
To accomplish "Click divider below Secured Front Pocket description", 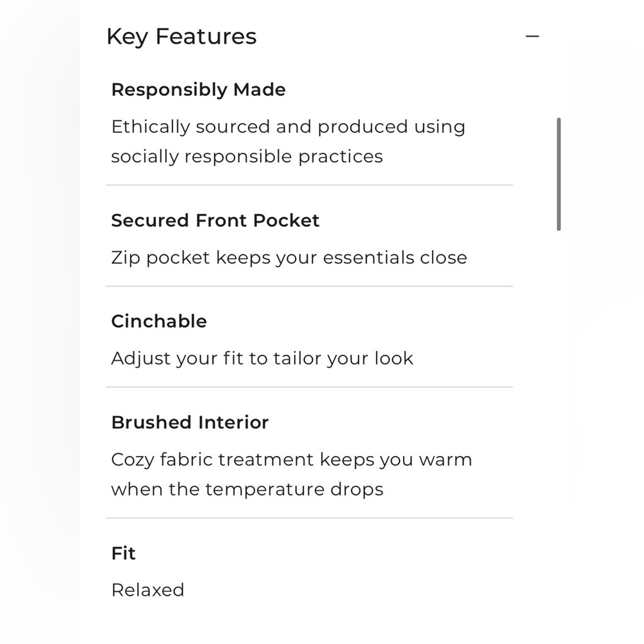I will pos(309,287).
